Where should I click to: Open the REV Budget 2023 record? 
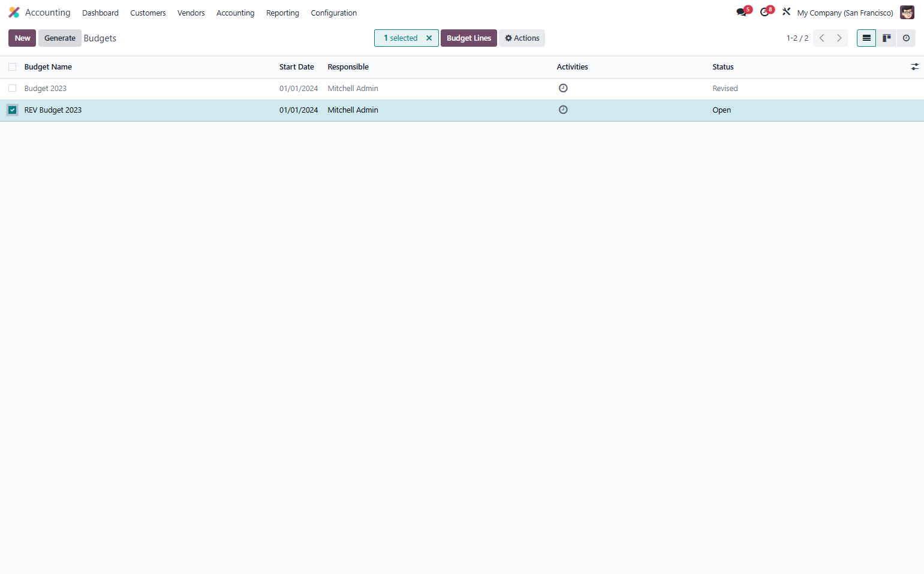click(x=53, y=110)
